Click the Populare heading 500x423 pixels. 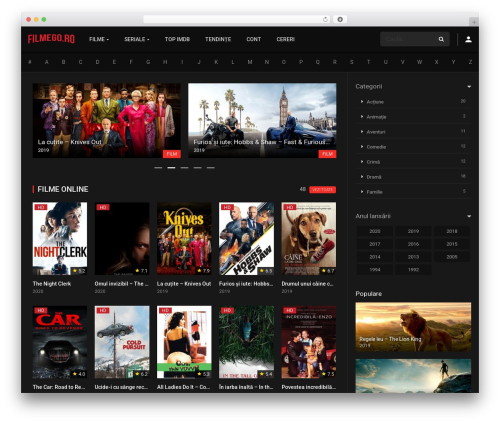[x=369, y=294]
